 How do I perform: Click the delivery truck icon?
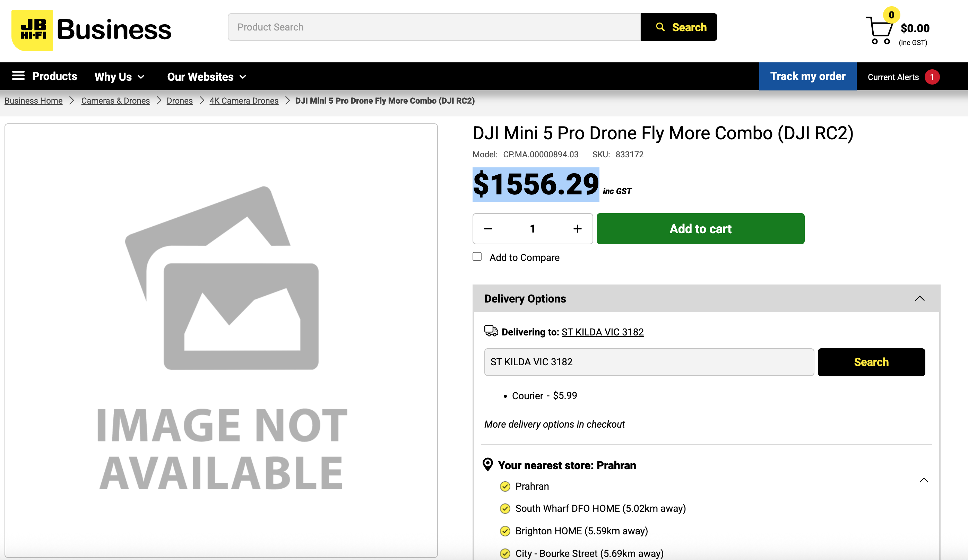[x=491, y=331]
